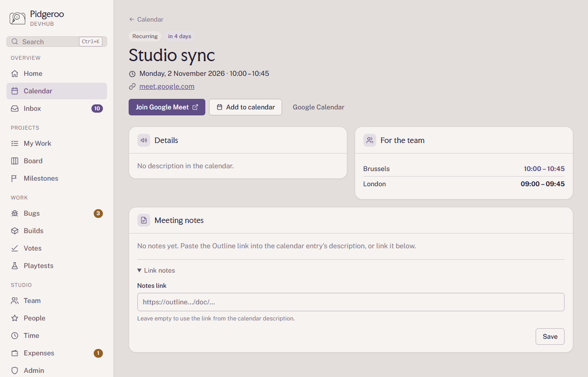Viewport: 588px width, 377px height.
Task: Click the London time 09:00 – 09:45
Action: tap(543, 184)
